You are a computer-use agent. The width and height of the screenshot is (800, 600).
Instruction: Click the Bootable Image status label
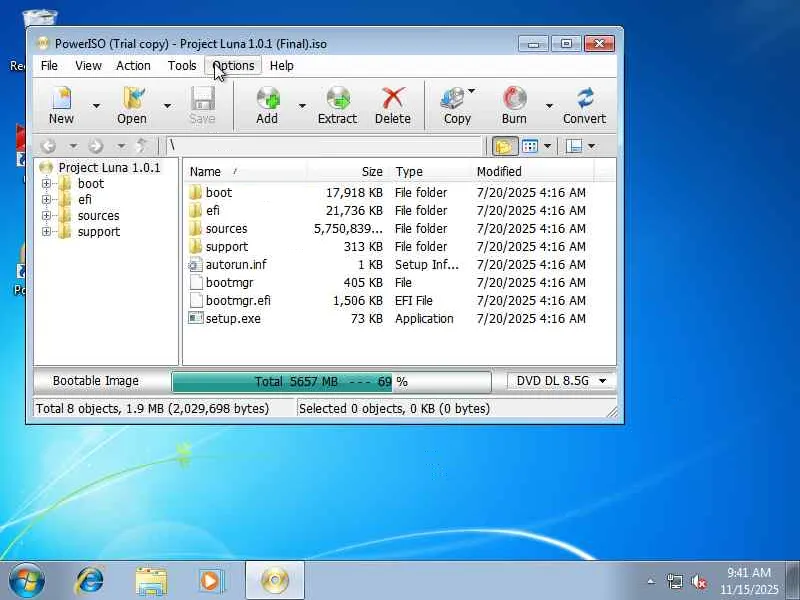click(x=96, y=381)
